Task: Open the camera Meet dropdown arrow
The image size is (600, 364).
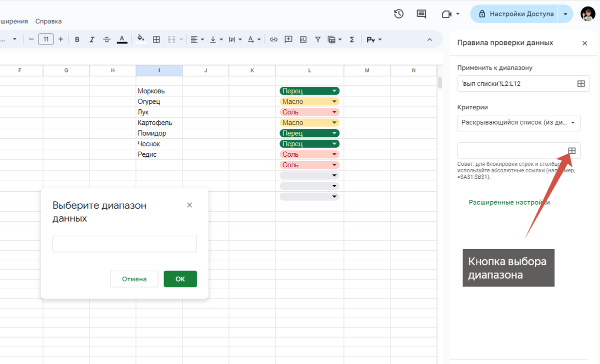Action: tap(457, 14)
